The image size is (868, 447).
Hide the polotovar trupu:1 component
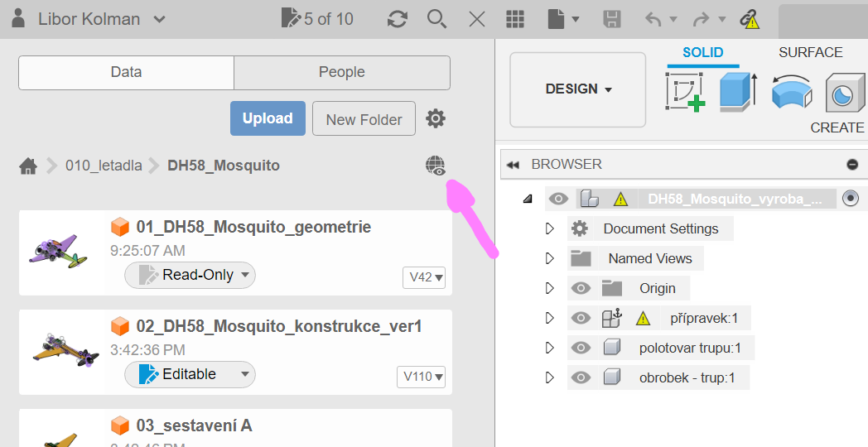pyautogui.click(x=581, y=348)
